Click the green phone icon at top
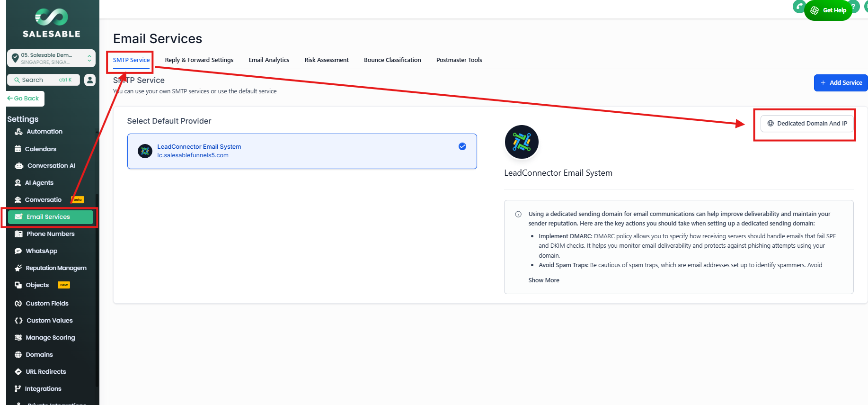 tap(799, 7)
